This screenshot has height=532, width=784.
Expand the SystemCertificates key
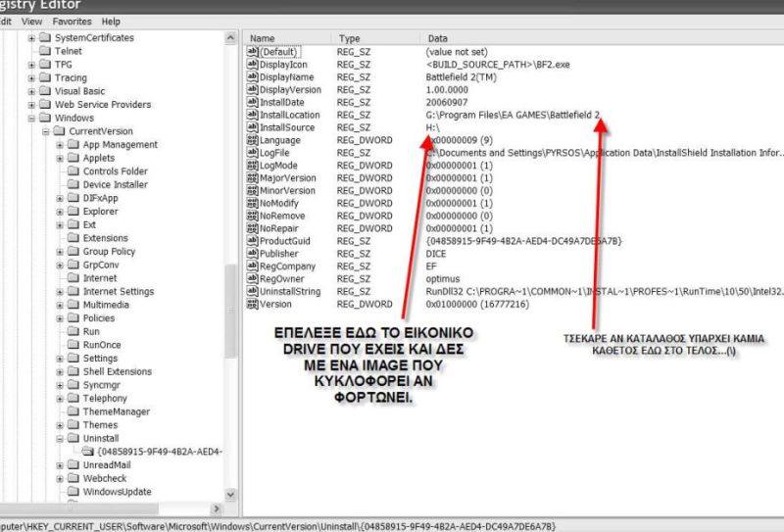click(x=31, y=38)
